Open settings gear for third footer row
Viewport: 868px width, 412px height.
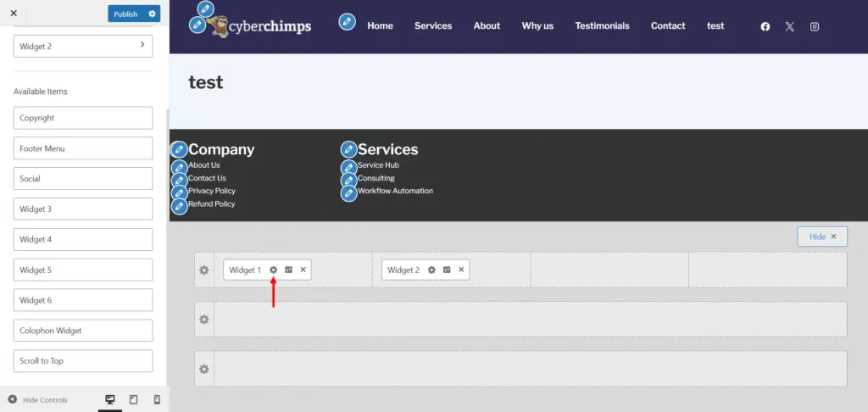204,369
